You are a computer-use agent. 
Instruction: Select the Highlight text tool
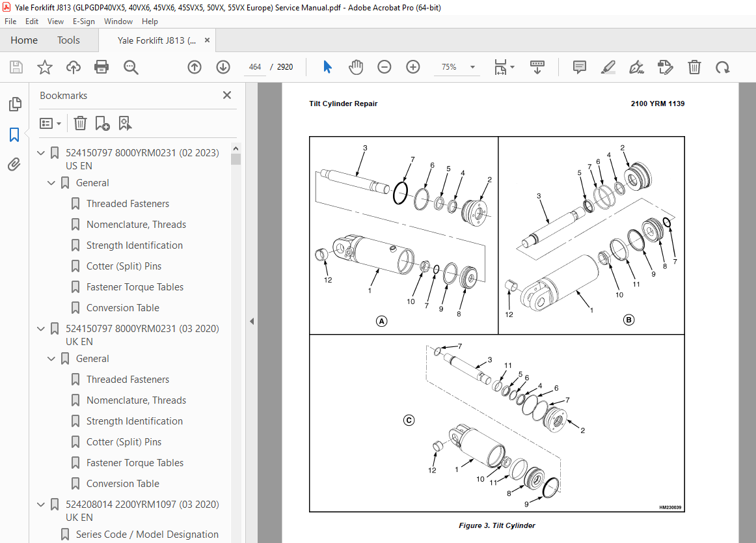608,67
